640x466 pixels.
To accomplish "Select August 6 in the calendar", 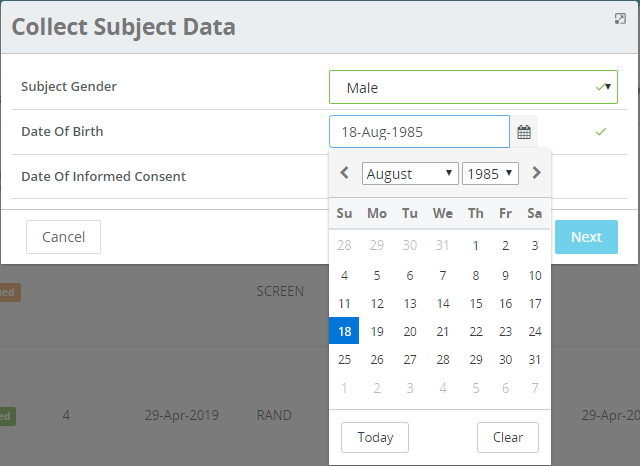I will click(410, 276).
